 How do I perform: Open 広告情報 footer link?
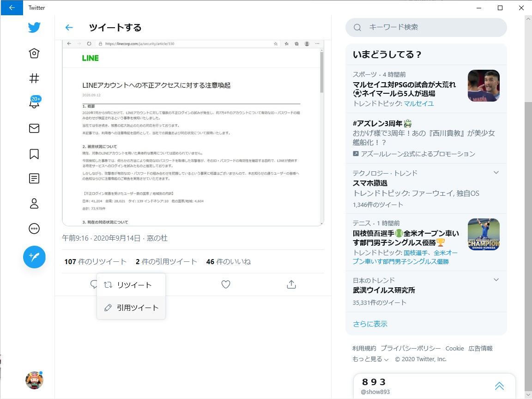pyautogui.click(x=480, y=349)
